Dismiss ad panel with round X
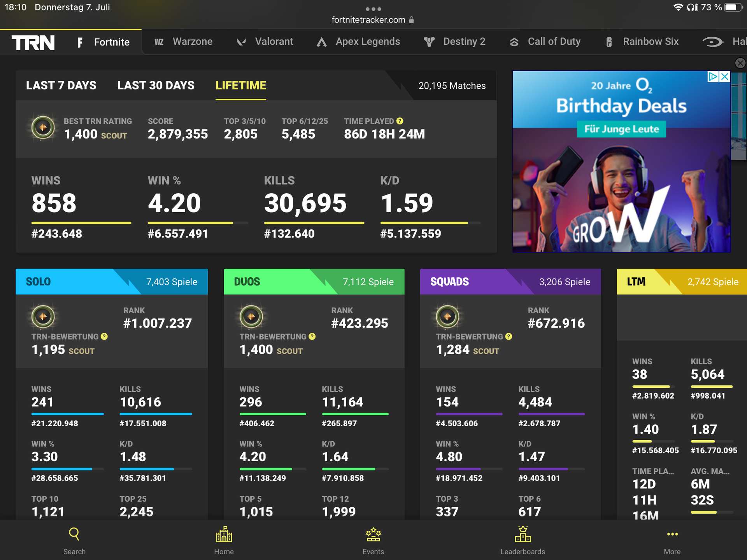 click(740, 63)
